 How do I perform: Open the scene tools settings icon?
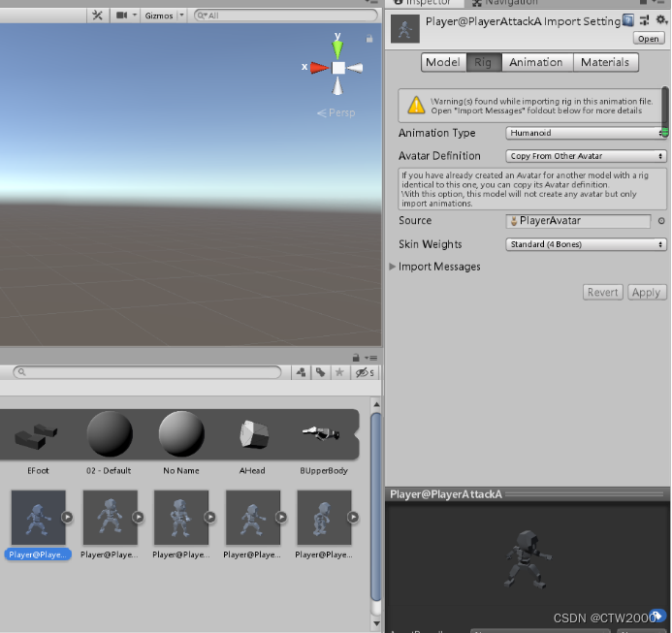[x=97, y=16]
